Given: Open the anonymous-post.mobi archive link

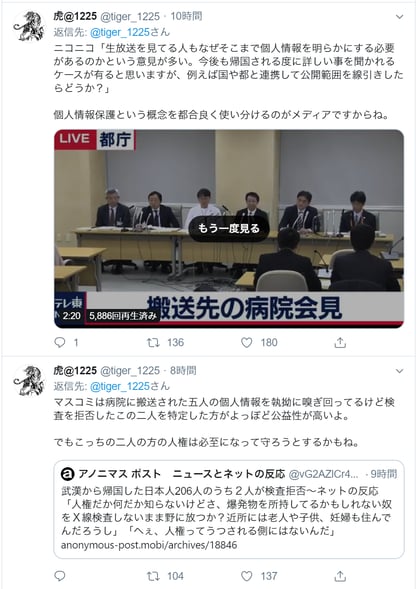Looking at the screenshot, I should (149, 545).
